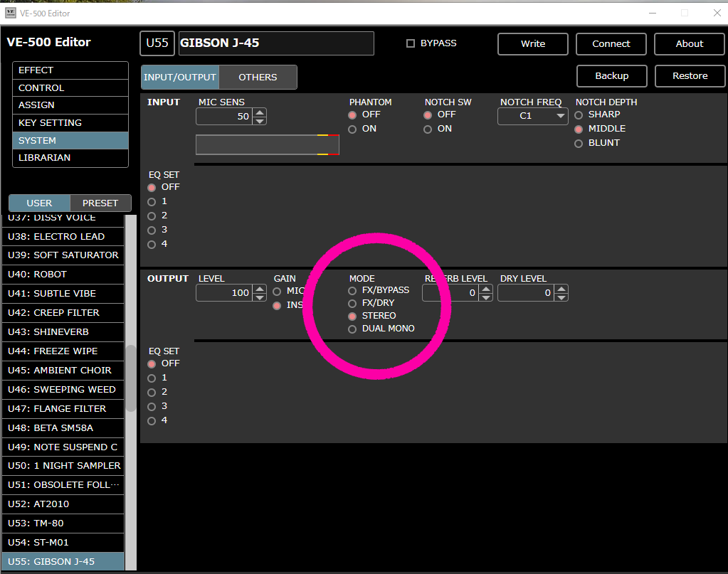728x574 pixels.
Task: Click the DRY LEVEL value field
Action: (526, 293)
